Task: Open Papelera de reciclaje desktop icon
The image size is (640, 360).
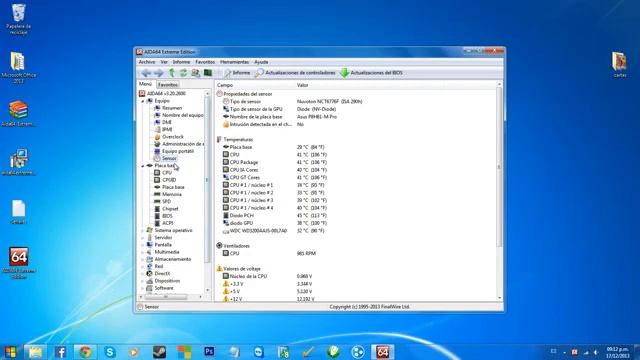Action: [18, 19]
